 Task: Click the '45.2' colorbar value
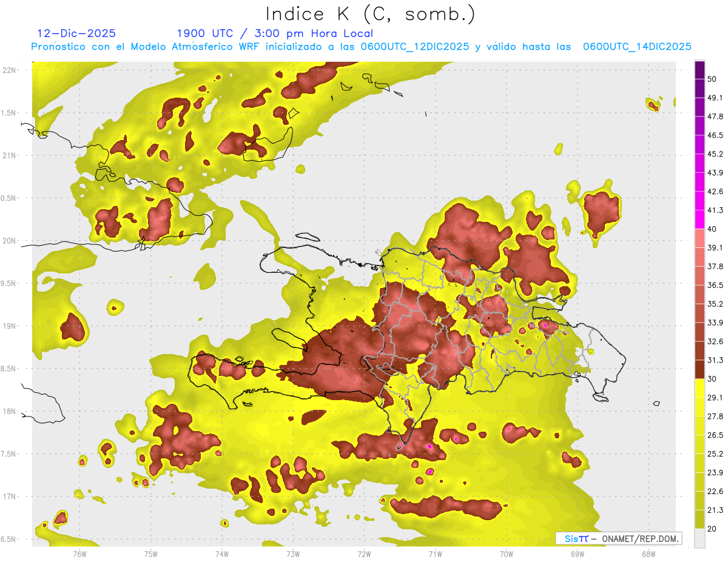click(x=715, y=154)
